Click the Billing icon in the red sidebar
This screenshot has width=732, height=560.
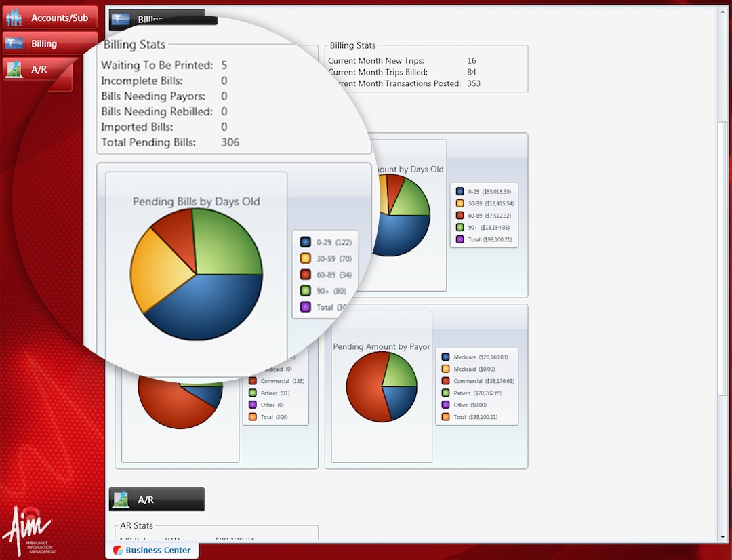tap(14, 42)
